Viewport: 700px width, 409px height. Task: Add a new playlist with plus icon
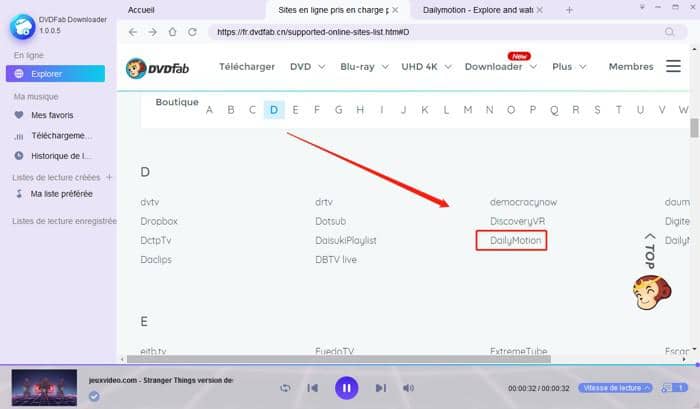(109, 177)
